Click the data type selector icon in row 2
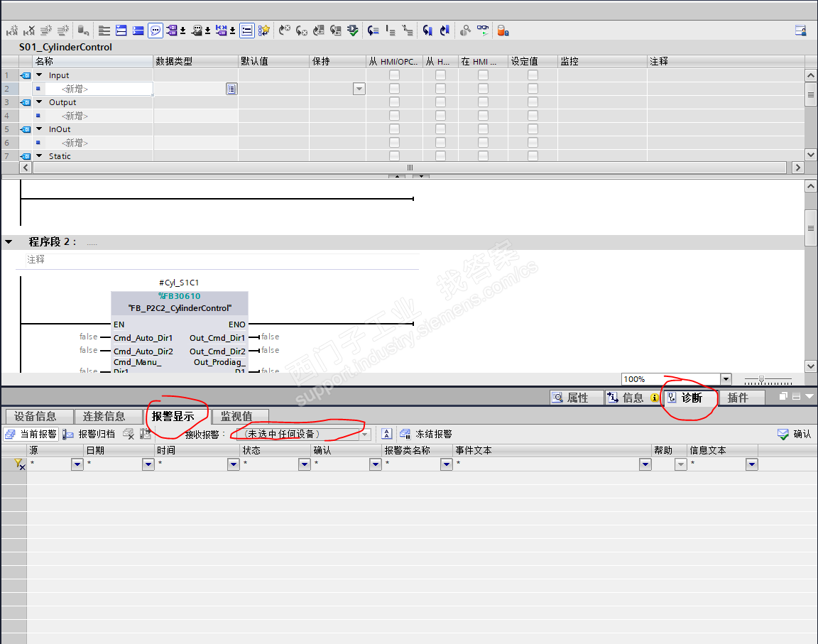Viewport: 818px width, 644px height. click(x=231, y=89)
